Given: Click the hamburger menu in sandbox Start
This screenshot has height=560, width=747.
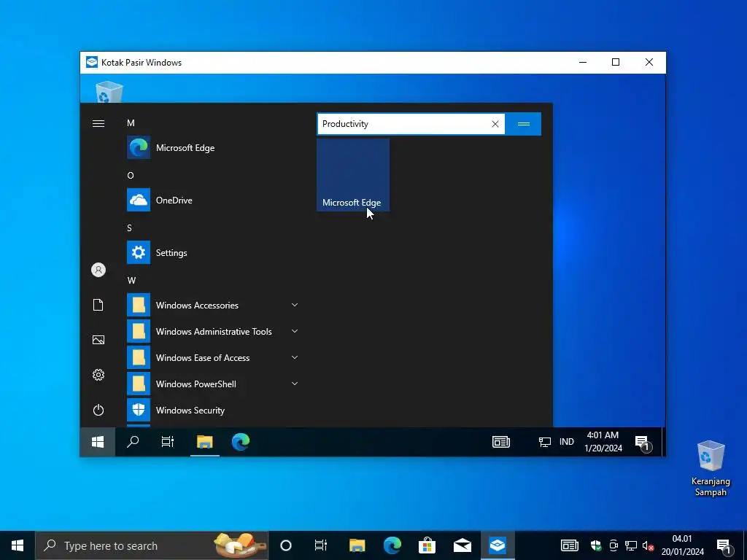Looking at the screenshot, I should point(98,124).
